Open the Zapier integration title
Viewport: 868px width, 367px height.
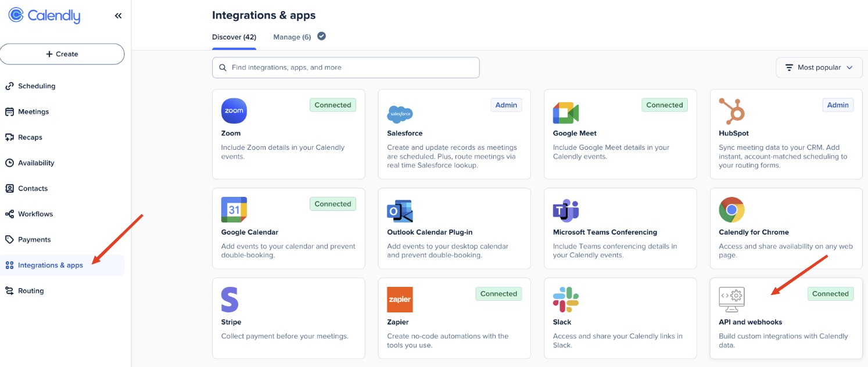point(398,322)
